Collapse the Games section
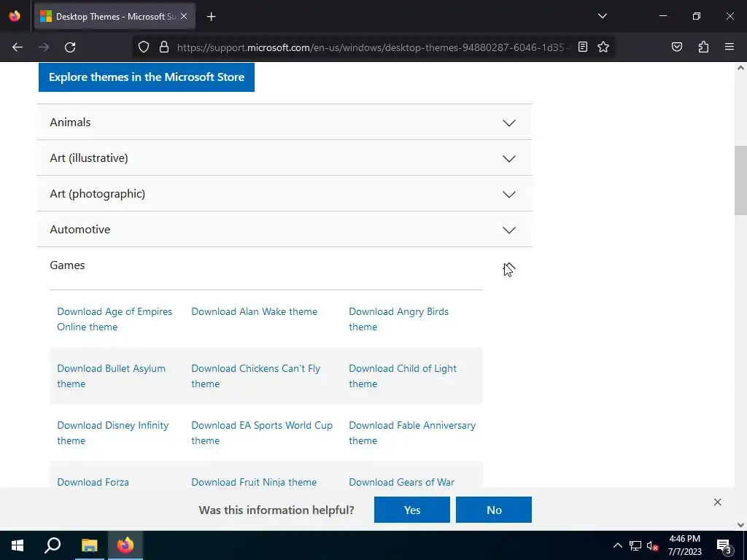This screenshot has width=747, height=560. pyautogui.click(x=285, y=265)
